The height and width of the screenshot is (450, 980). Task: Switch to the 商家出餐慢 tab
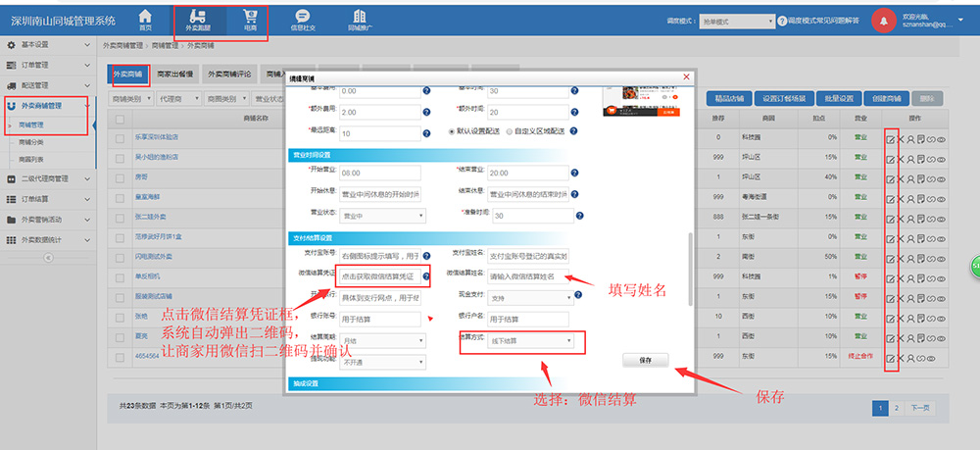pyautogui.click(x=174, y=74)
